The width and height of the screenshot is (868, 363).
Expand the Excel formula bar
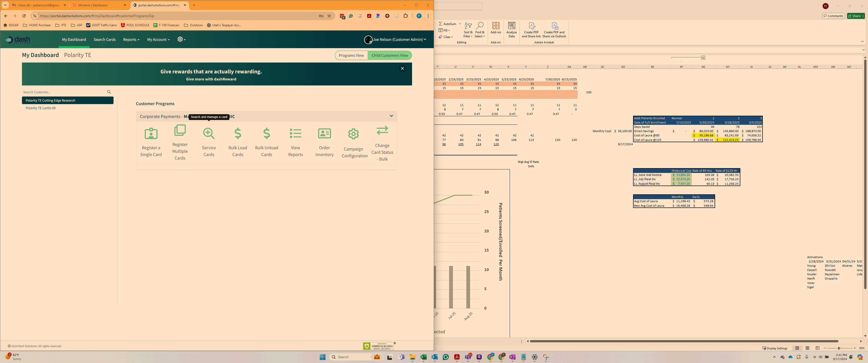pyautogui.click(x=863, y=50)
